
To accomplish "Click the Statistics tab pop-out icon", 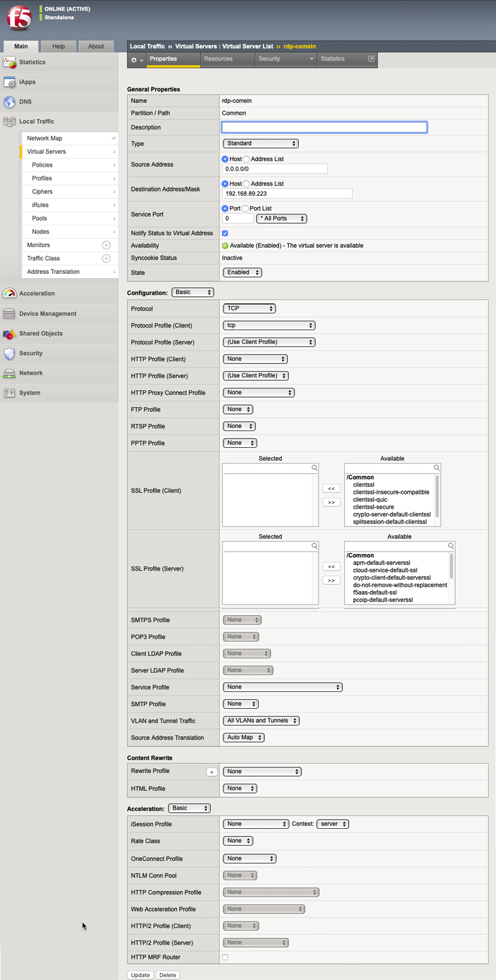I will pyautogui.click(x=371, y=59).
